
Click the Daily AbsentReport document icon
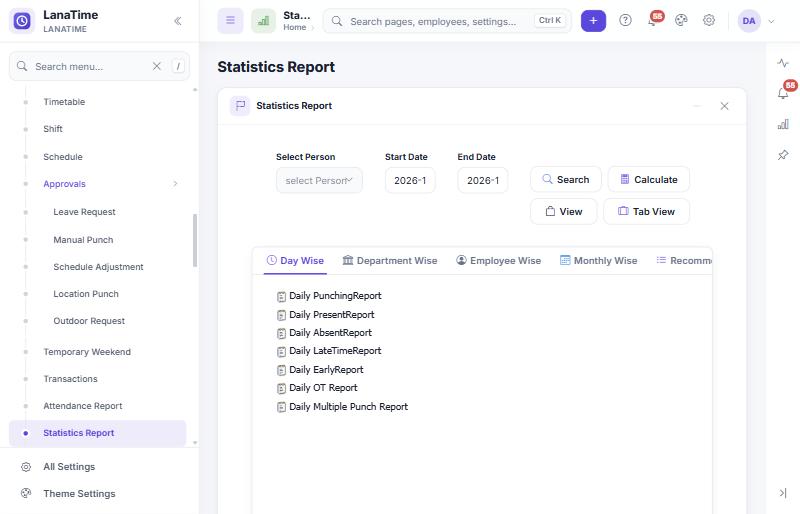pyautogui.click(x=281, y=333)
